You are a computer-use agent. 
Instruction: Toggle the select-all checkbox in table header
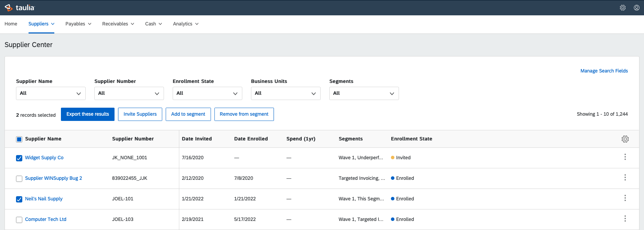tap(19, 139)
